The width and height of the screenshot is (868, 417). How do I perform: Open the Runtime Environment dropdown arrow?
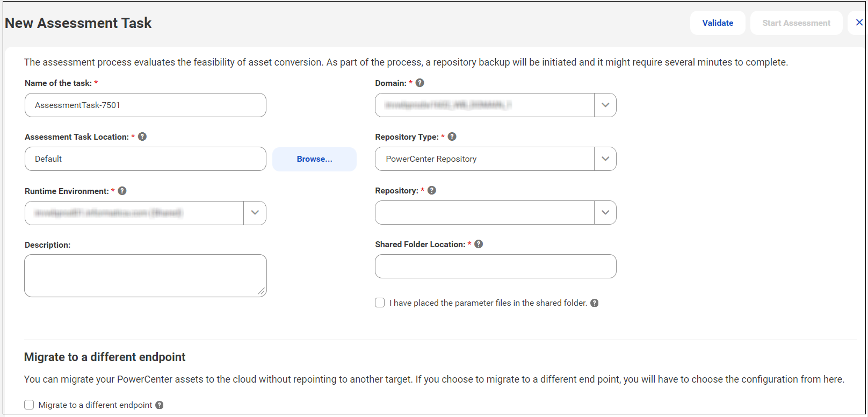click(x=255, y=213)
